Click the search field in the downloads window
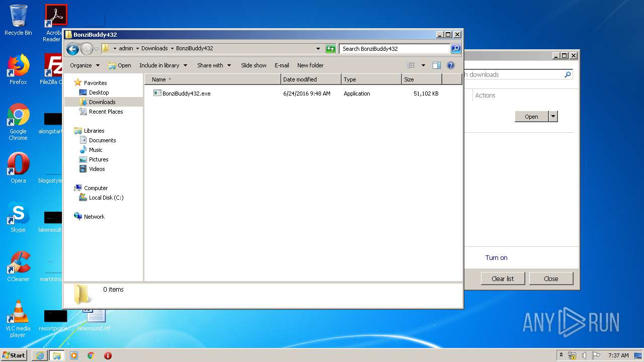 (518, 74)
